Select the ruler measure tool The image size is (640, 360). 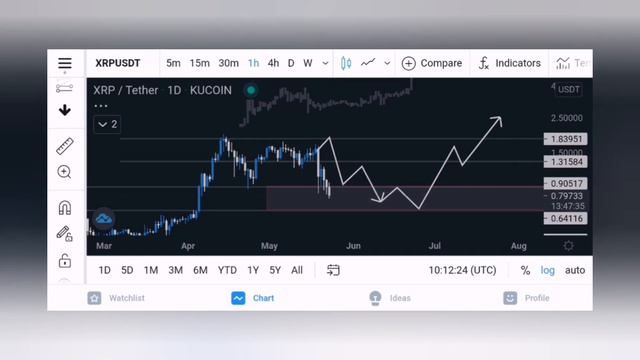64,146
